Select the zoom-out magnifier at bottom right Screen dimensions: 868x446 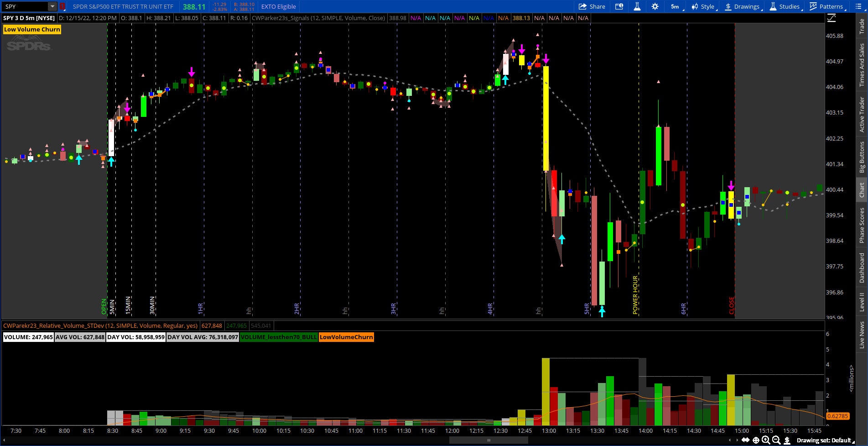776,440
